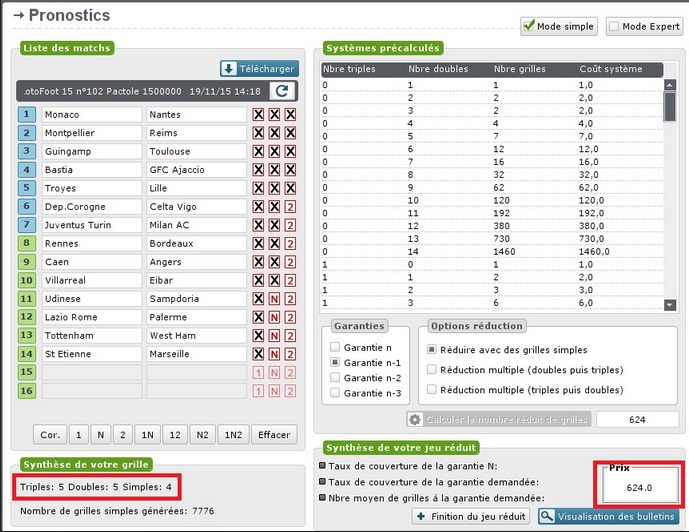Toggle the N outcome for Udinese vs Sampdoria
689x532 pixels.
(274, 299)
